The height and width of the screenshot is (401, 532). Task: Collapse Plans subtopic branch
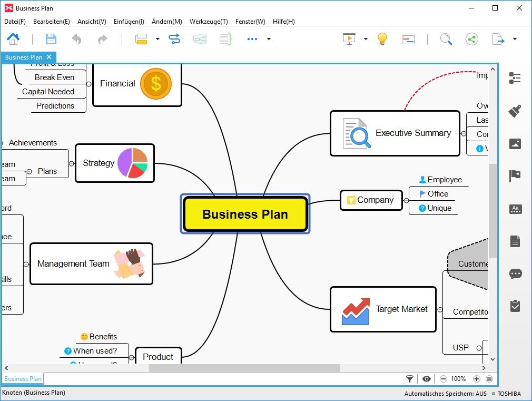point(29,171)
